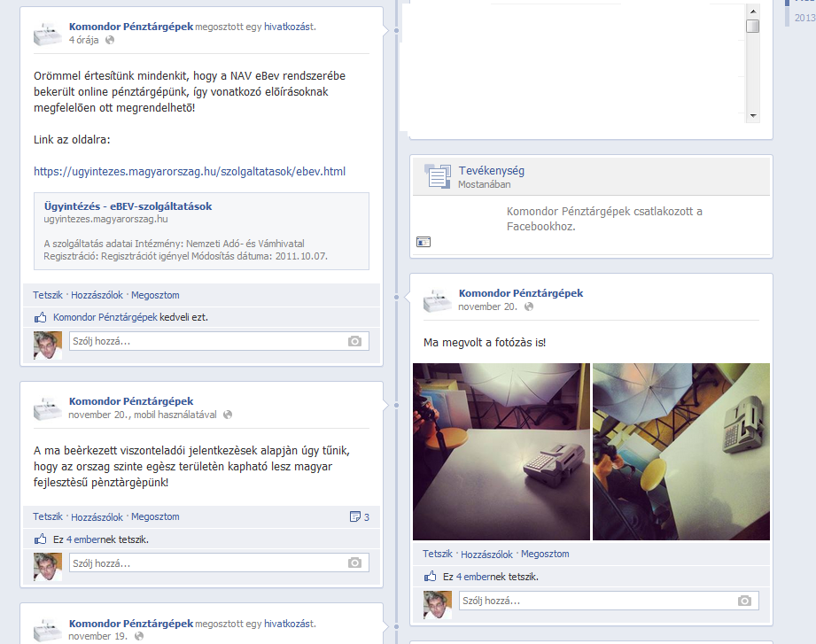Open globe icon beside november 19 timestamp
Viewport: 816px width, 644px height.
click(x=139, y=636)
